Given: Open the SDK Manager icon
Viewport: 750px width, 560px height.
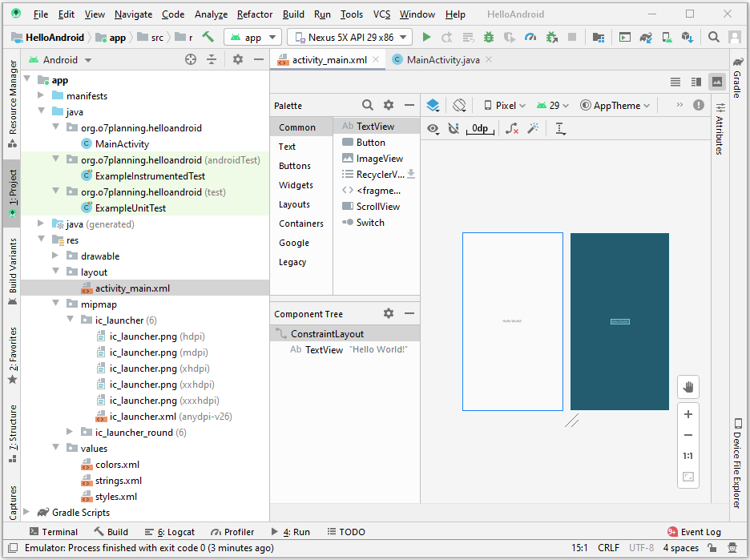Looking at the screenshot, I should [x=687, y=38].
